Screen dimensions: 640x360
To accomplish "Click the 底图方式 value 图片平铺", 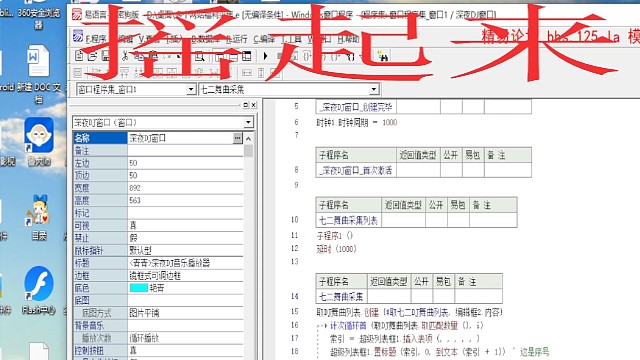I will tap(144, 313).
